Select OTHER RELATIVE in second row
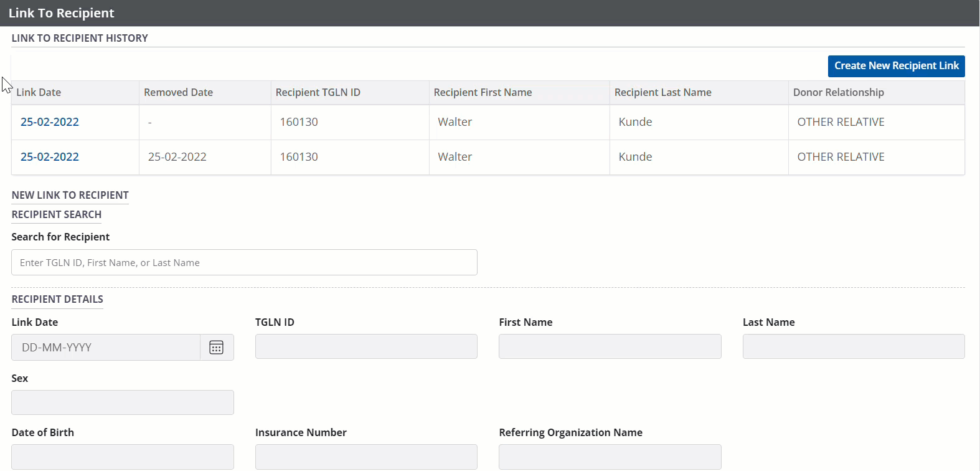Screen dimensions: 980x471 pos(841,157)
